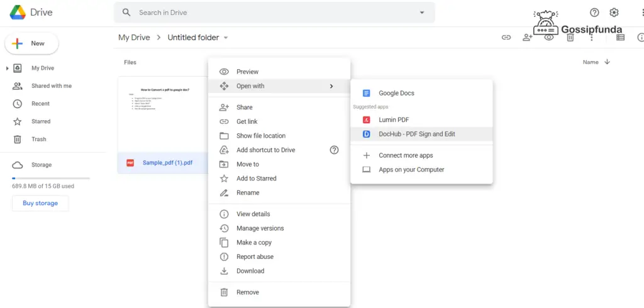The width and height of the screenshot is (644, 308).
Task: Choose Move to menu entry
Action: coord(279,164)
